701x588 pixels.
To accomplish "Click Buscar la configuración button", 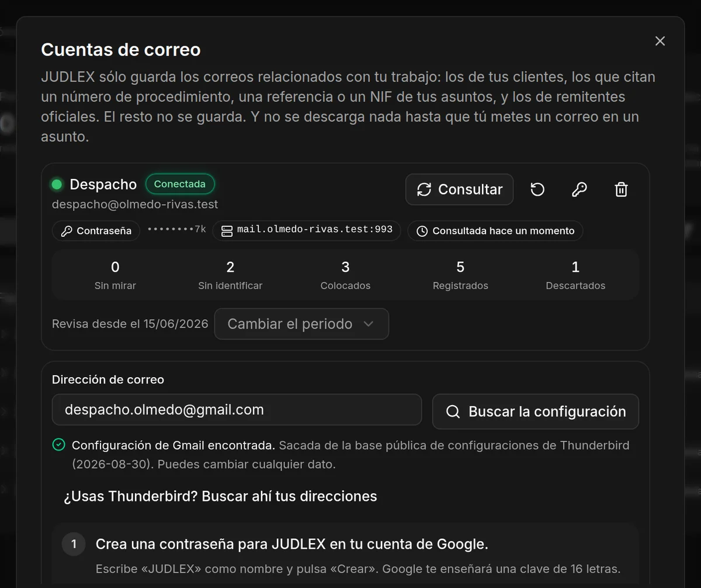I will [x=536, y=411].
